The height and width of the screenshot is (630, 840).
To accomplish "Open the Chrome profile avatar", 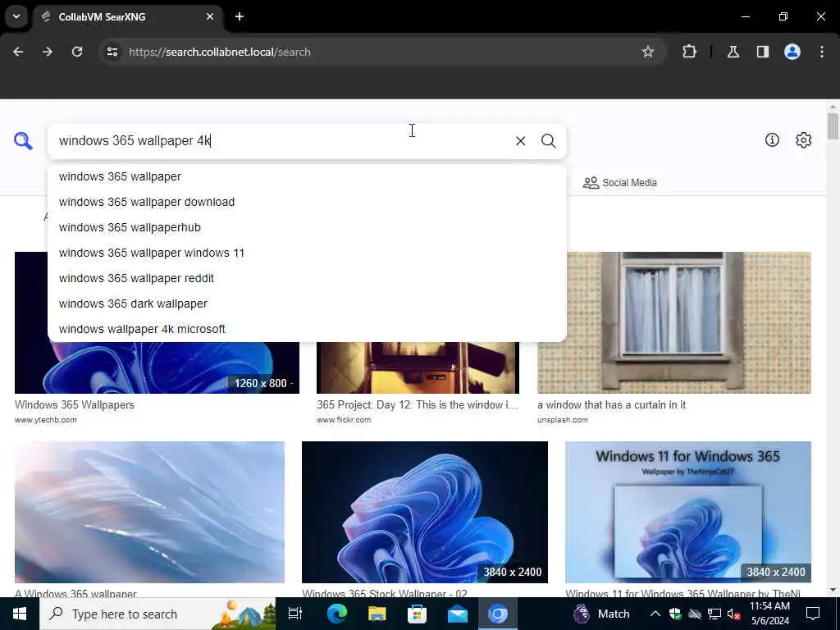I will click(x=792, y=52).
